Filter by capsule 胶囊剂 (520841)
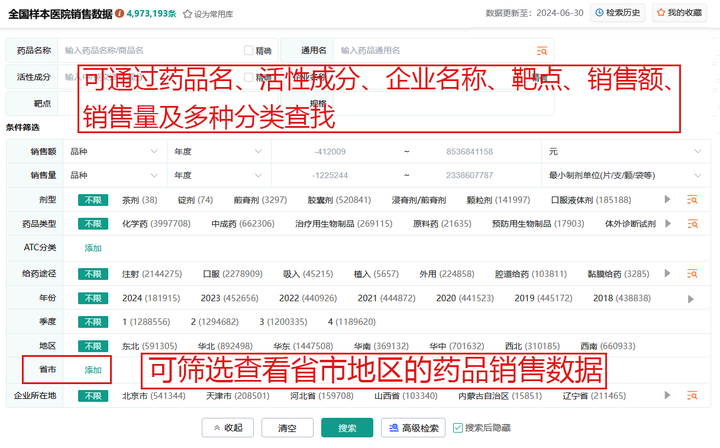This screenshot has height=448, width=720. click(339, 200)
